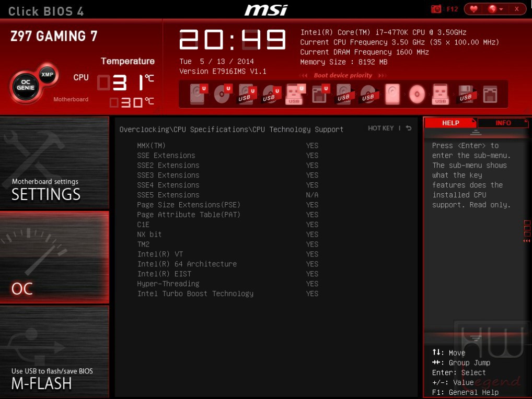The height and width of the screenshot is (399, 532).
Task: Select the non-UEFI USB CD/DVD boot device
Action: (369, 94)
